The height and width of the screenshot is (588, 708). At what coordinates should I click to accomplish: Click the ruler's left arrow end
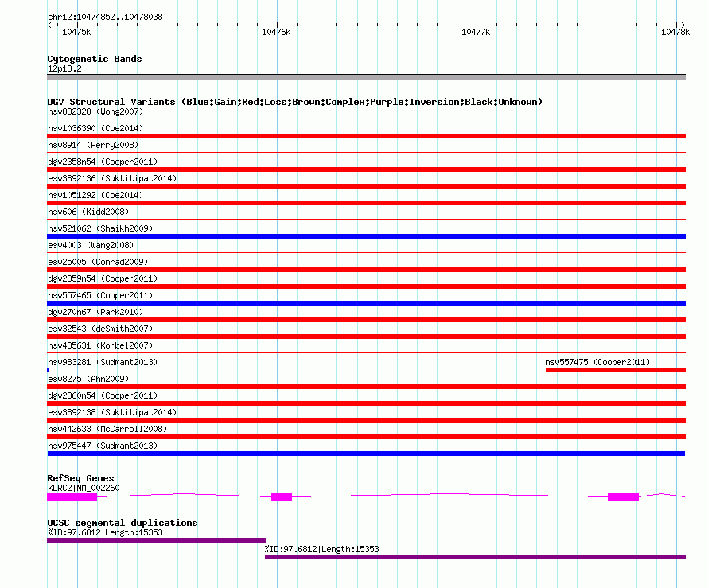tap(49, 25)
